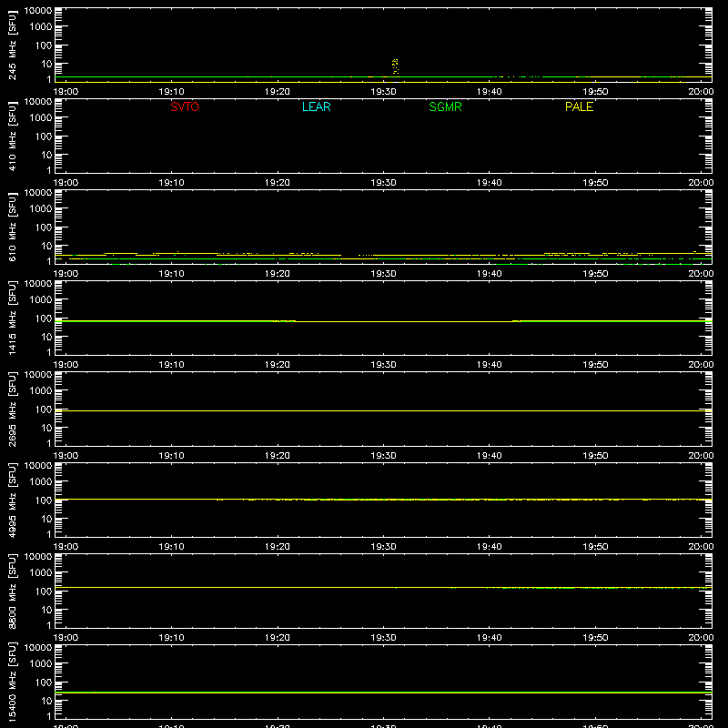
Task: Click the 19:00 tick under the 245 MHz panel
Action: click(66, 92)
